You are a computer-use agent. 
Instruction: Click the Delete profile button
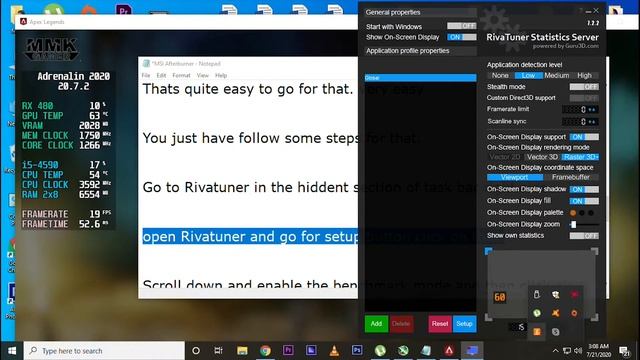400,324
